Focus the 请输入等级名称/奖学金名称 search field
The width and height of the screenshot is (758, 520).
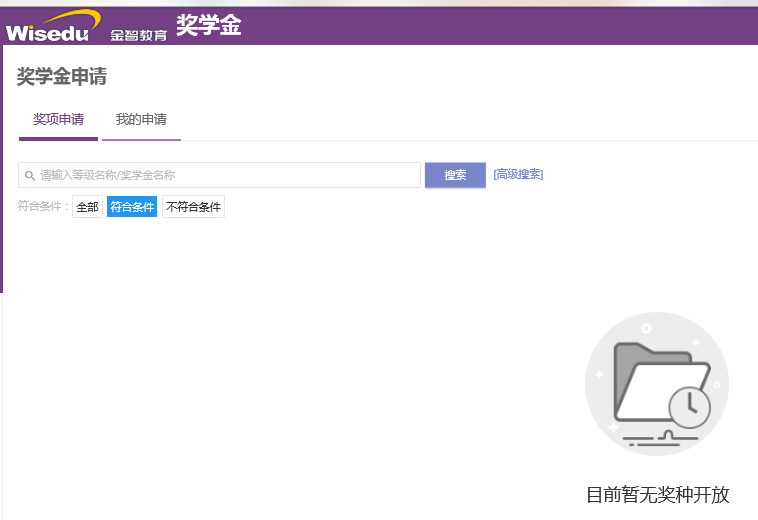(219, 175)
